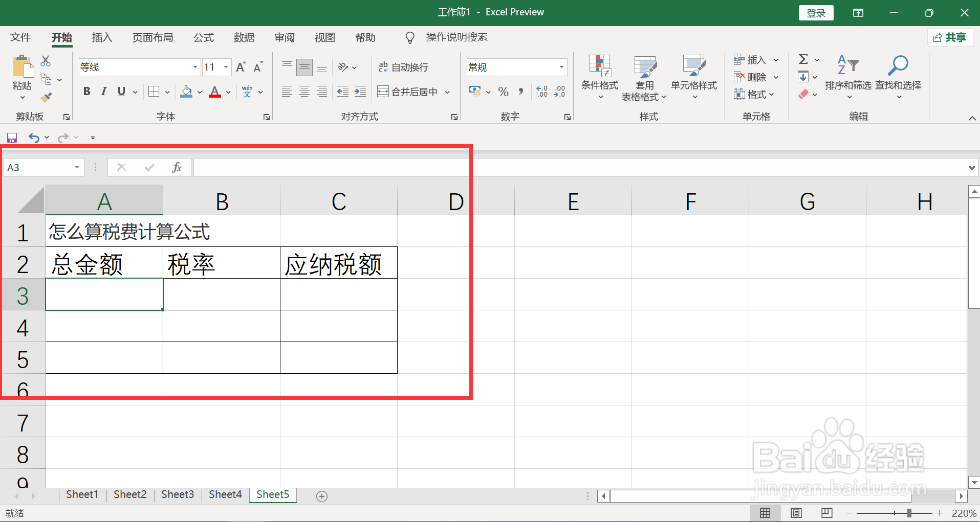Expand Merge & Center options arrow
The image size is (980, 522).
click(447, 92)
